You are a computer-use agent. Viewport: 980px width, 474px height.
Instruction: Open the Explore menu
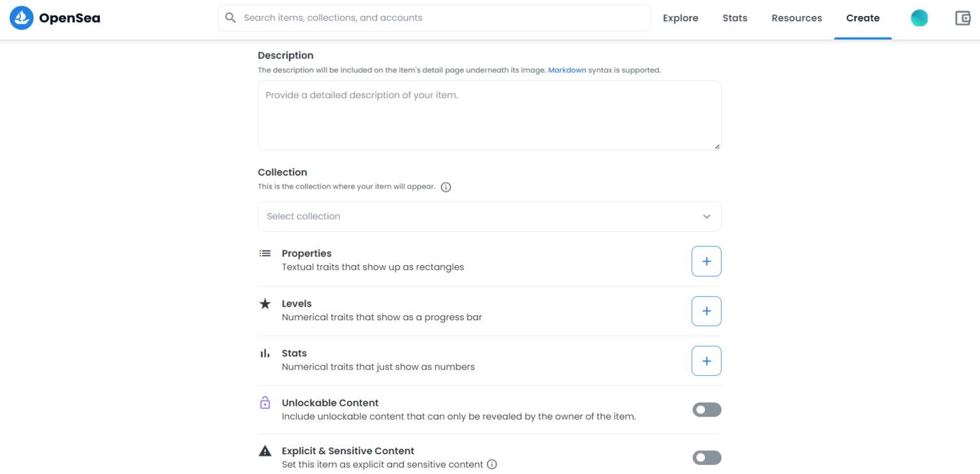coord(680,18)
